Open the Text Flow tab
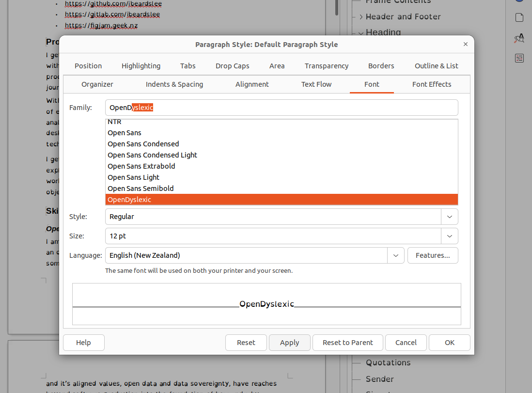The width and height of the screenshot is (532, 393). (x=316, y=84)
